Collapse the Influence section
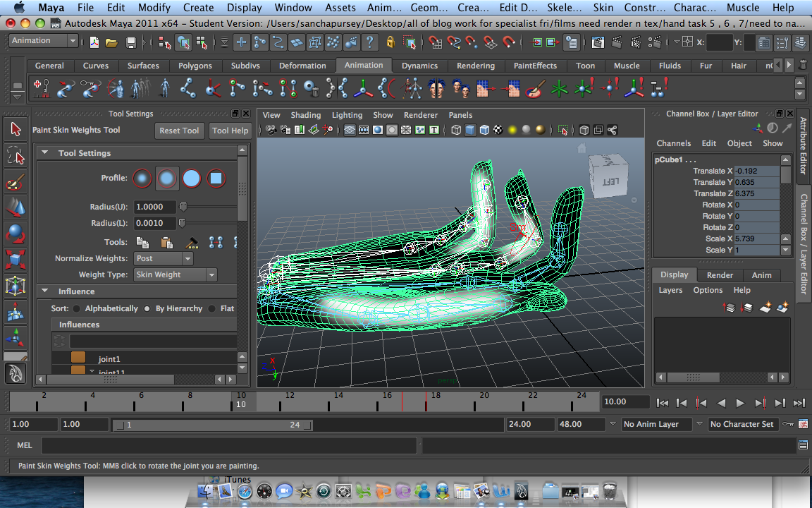 coord(45,291)
